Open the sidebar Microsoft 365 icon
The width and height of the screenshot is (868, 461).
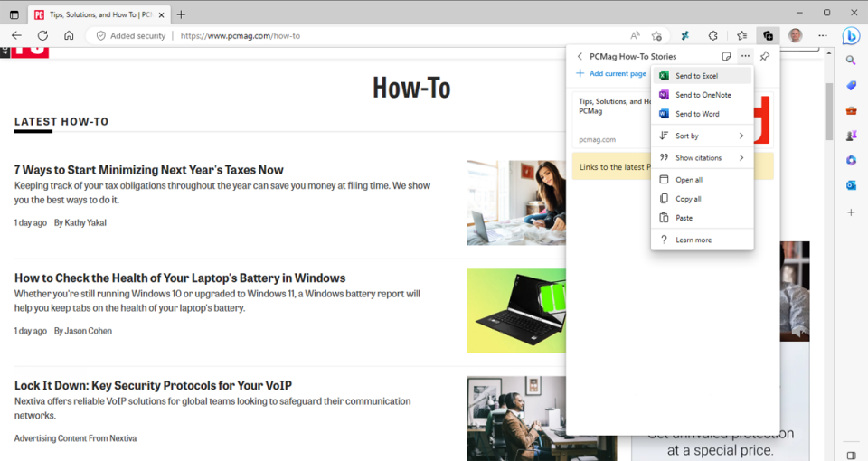(851, 161)
